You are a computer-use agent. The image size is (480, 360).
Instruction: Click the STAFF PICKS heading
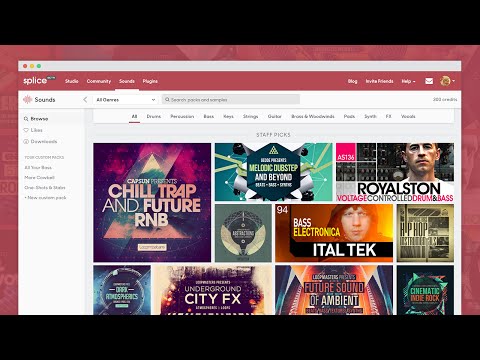273,135
